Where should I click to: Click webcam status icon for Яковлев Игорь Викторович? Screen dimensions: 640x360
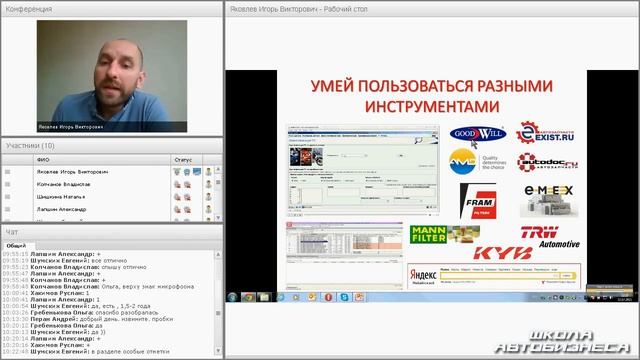(x=177, y=172)
